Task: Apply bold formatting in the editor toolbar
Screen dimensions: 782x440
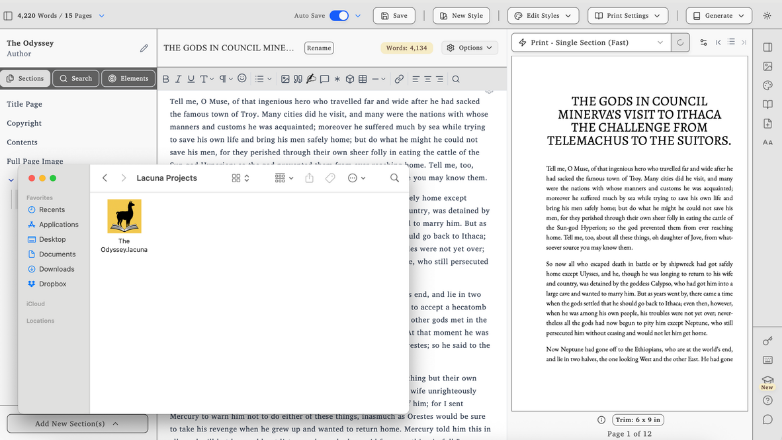Action: (166, 79)
